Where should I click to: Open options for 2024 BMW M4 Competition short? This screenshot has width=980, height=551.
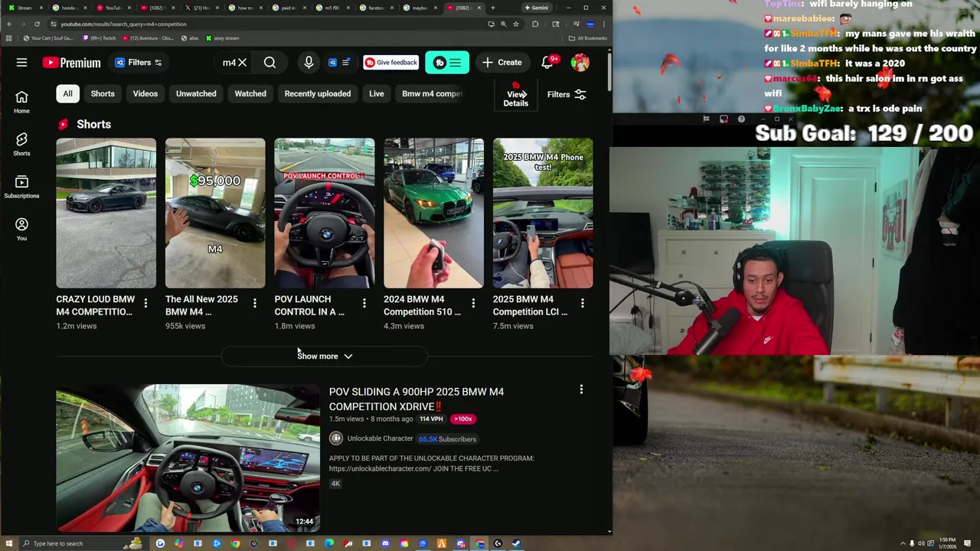pyautogui.click(x=473, y=303)
